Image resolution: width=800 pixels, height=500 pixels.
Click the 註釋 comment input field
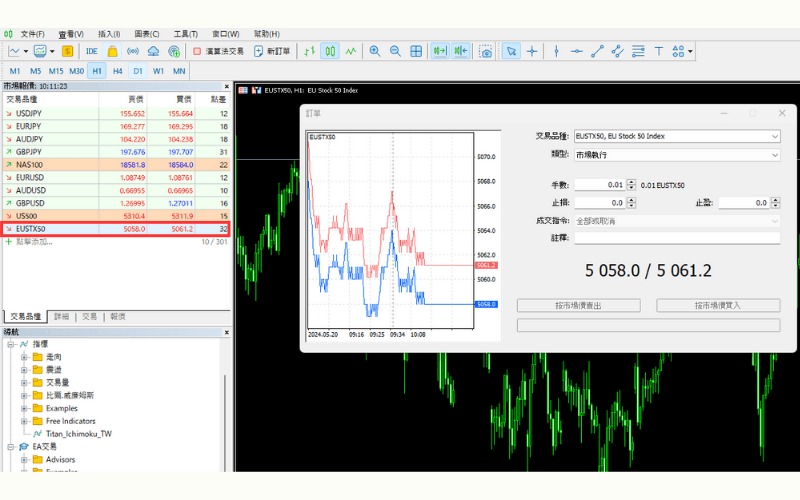pos(676,238)
